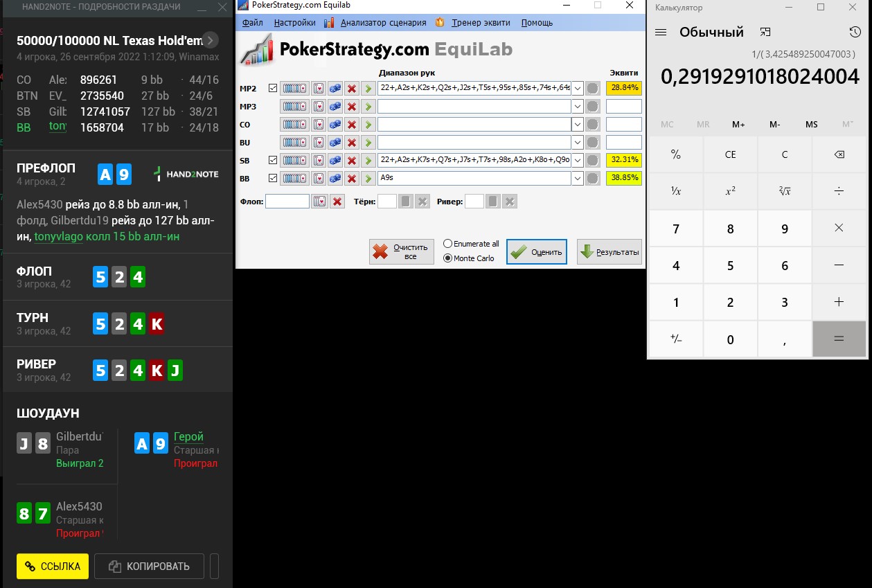Uncheck the MP2 player checkbox
Screen dimensions: 872x588
pyautogui.click(x=272, y=89)
